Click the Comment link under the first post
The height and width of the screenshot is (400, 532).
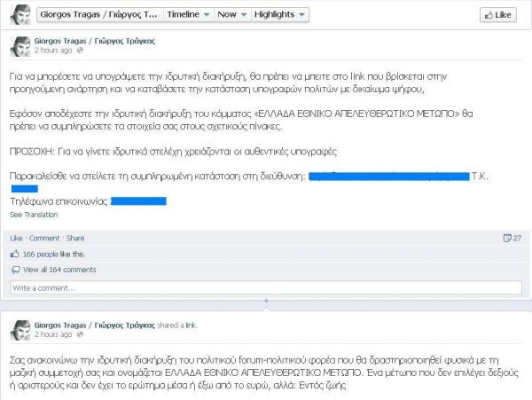(44, 239)
